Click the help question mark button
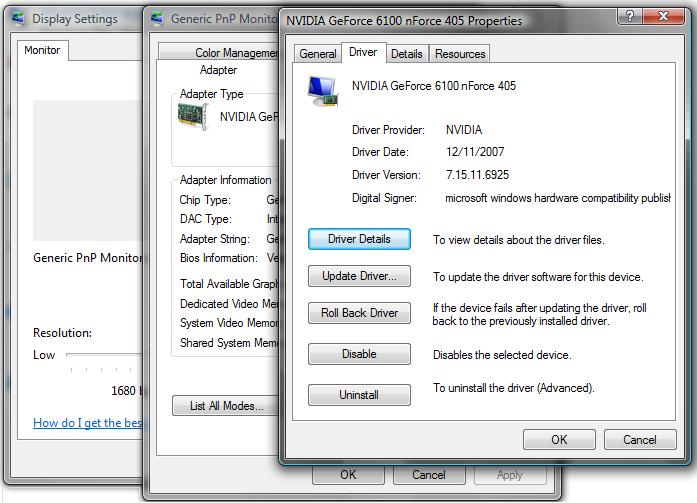Viewport: 697px width, 503px height. point(629,16)
